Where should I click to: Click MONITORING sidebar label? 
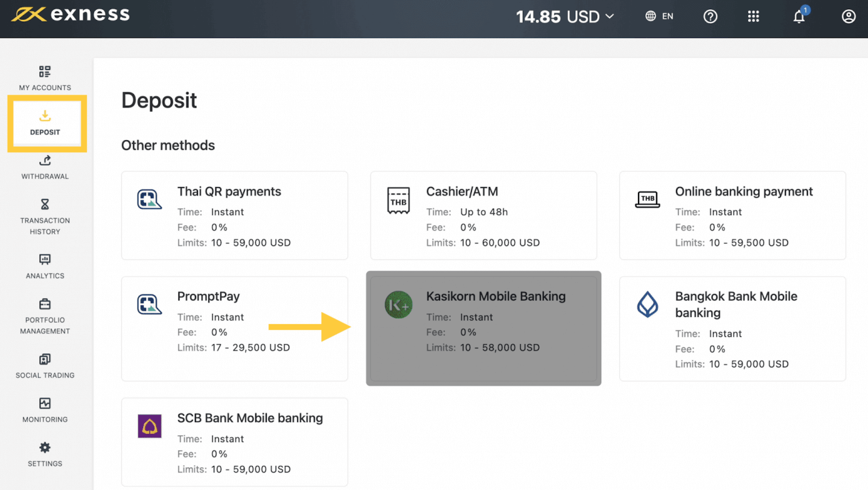(x=45, y=420)
